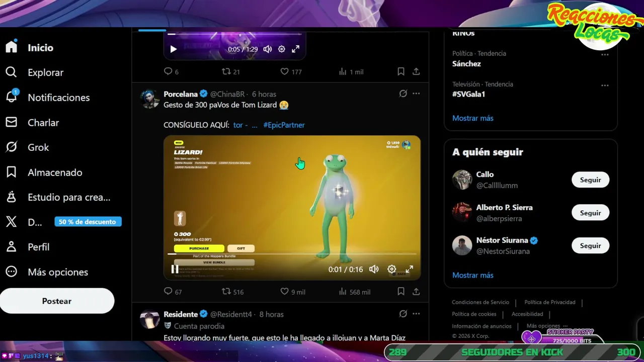The height and width of the screenshot is (362, 644).
Task: Open the Notificaciones bell icon
Action: tap(11, 97)
